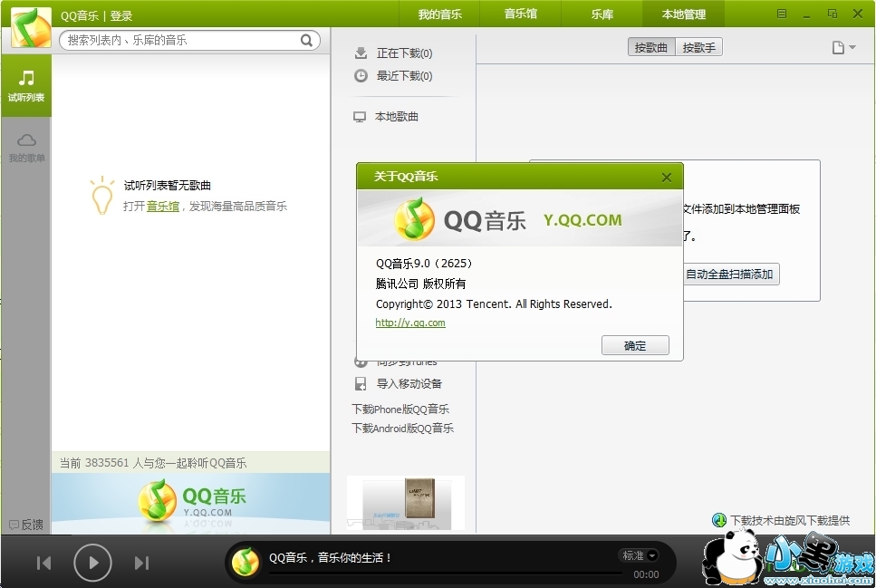The width and height of the screenshot is (876, 588).
Task: Switch to mini mode via title bar icon
Action: point(832,14)
